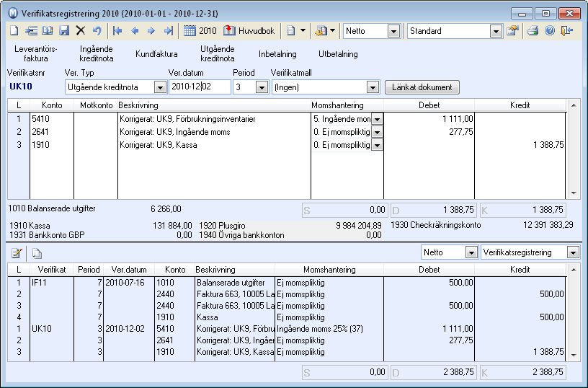588x388 pixels.
Task: Open the Standard layout dropdown
Action: (496, 31)
